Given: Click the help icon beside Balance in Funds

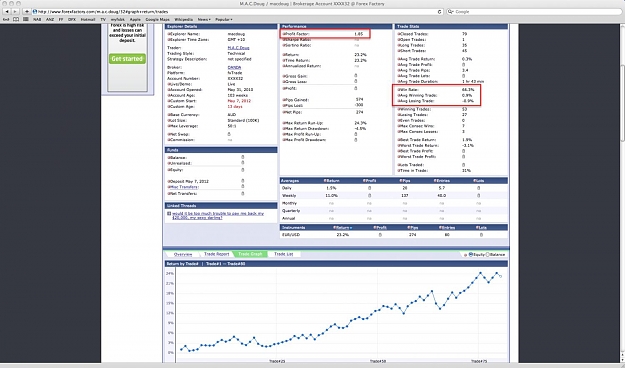Looking at the screenshot, I should pos(169,157).
